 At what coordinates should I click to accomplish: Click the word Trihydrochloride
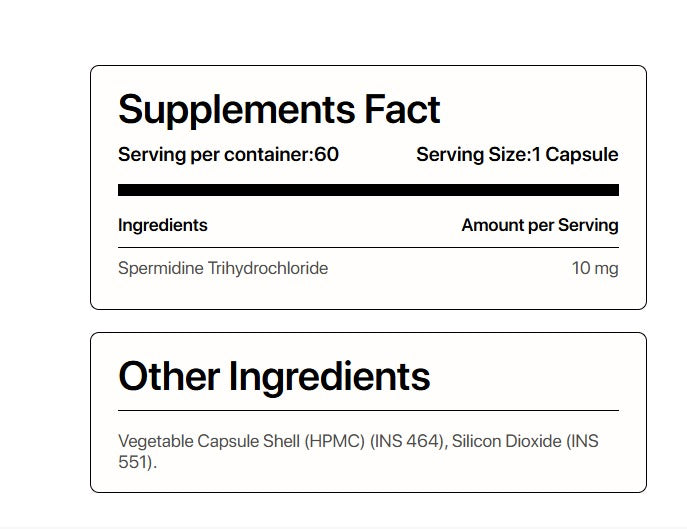(269, 268)
